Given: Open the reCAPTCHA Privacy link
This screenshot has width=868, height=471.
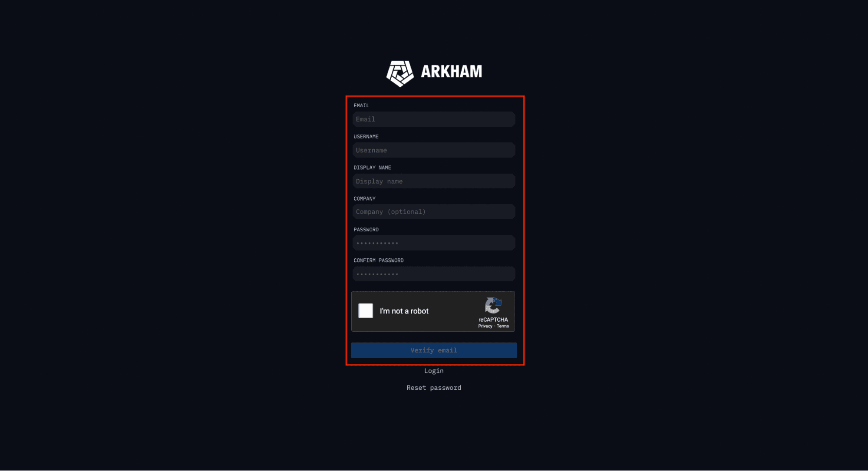Looking at the screenshot, I should (x=485, y=326).
